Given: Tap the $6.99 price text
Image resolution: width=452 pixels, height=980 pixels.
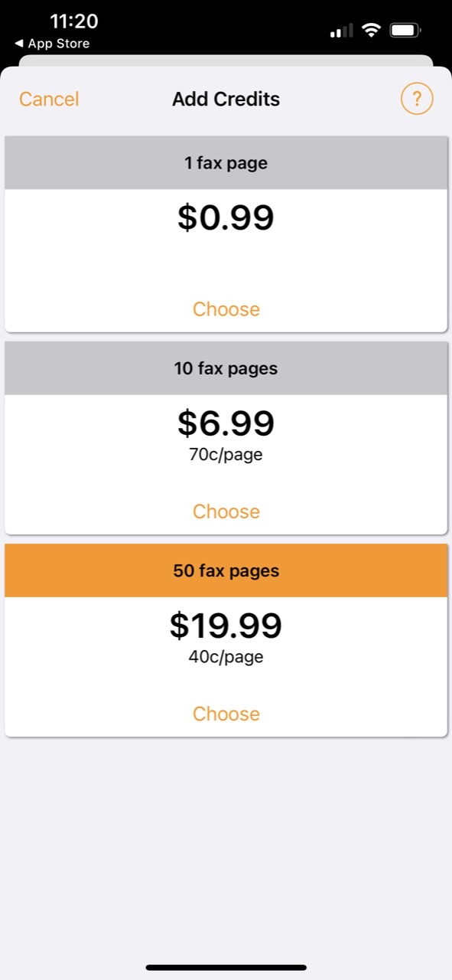Looking at the screenshot, I should 226,423.
